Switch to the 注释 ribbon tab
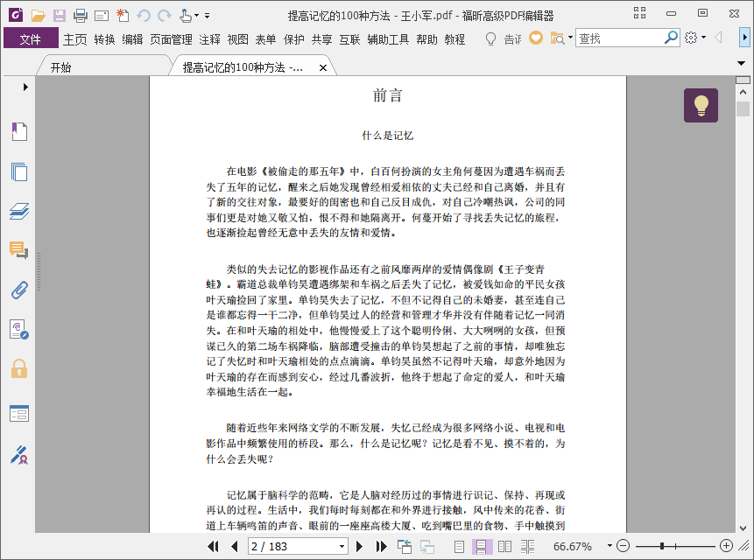 click(209, 39)
